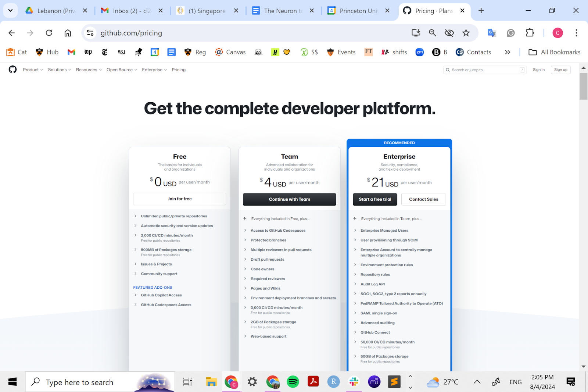Viewport: 588px width, 392px height.
Task: Click the page vertical scrollbar thumb
Action: click(584, 86)
